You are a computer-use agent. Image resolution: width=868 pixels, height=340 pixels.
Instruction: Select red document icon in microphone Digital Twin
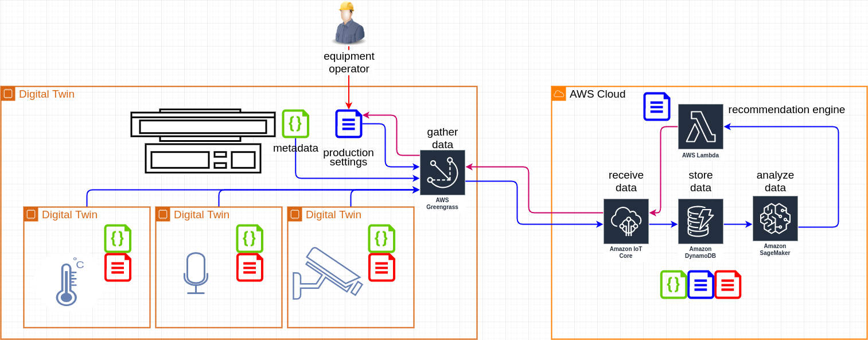pos(250,267)
